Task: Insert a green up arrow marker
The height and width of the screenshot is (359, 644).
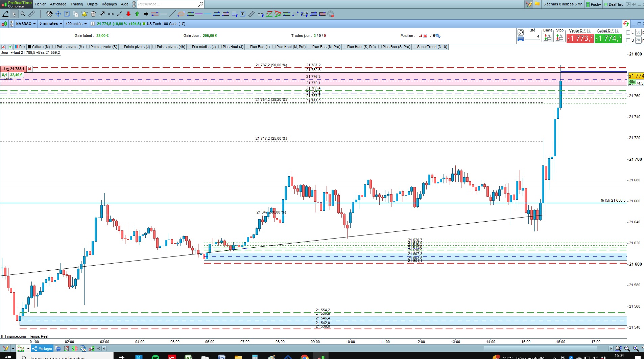Action: 137,14
